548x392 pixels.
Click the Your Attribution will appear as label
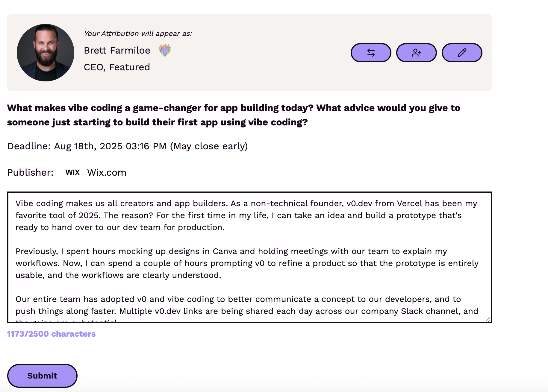point(138,34)
